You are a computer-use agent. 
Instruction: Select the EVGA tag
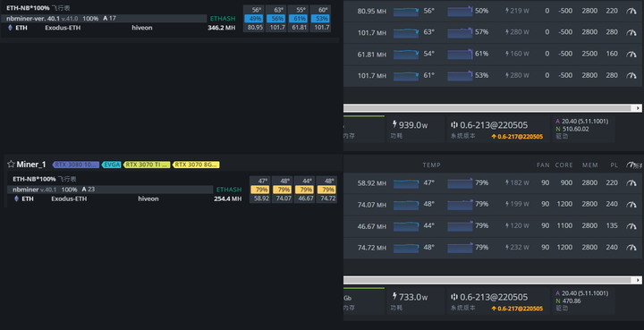tap(111, 165)
